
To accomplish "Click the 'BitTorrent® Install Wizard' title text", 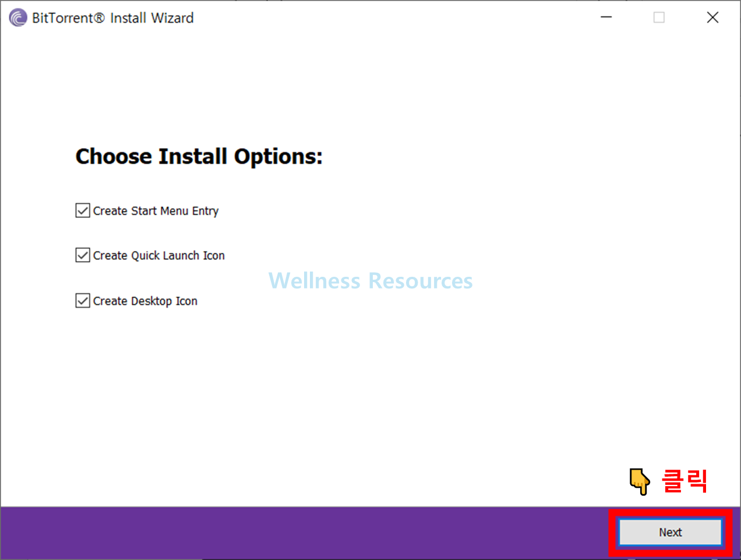I will pos(112,18).
